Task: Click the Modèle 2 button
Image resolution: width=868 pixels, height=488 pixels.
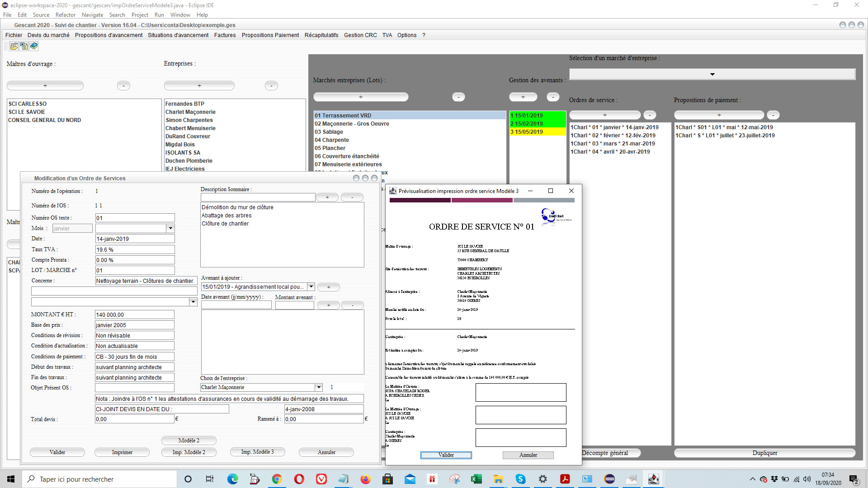Action: pyautogui.click(x=189, y=441)
